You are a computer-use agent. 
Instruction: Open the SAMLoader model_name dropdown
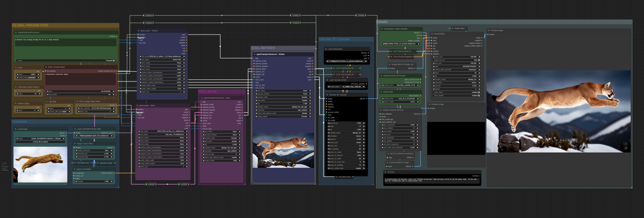coord(401,99)
